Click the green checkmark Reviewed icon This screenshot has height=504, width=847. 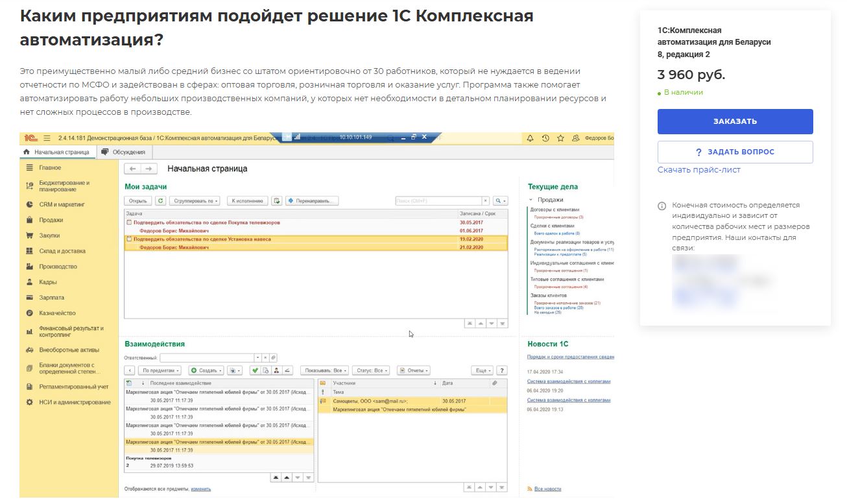(x=255, y=370)
